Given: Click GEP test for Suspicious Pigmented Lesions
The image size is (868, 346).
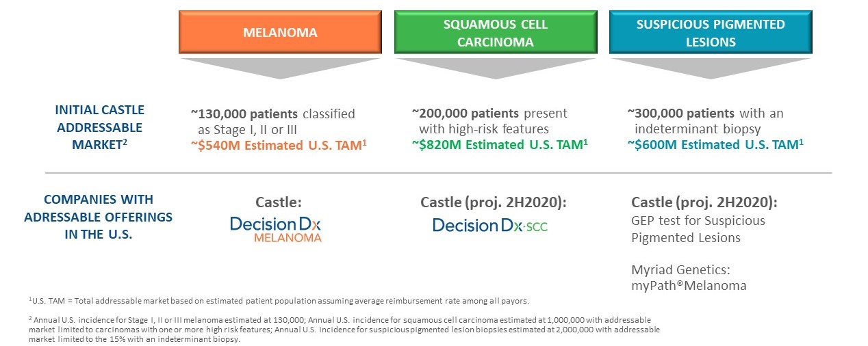Looking at the screenshot, I should click(698, 229).
